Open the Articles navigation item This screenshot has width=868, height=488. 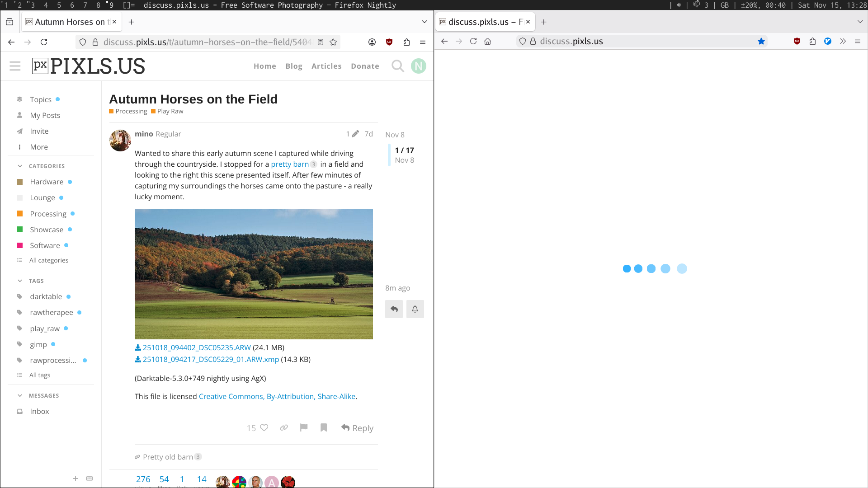pos(326,66)
